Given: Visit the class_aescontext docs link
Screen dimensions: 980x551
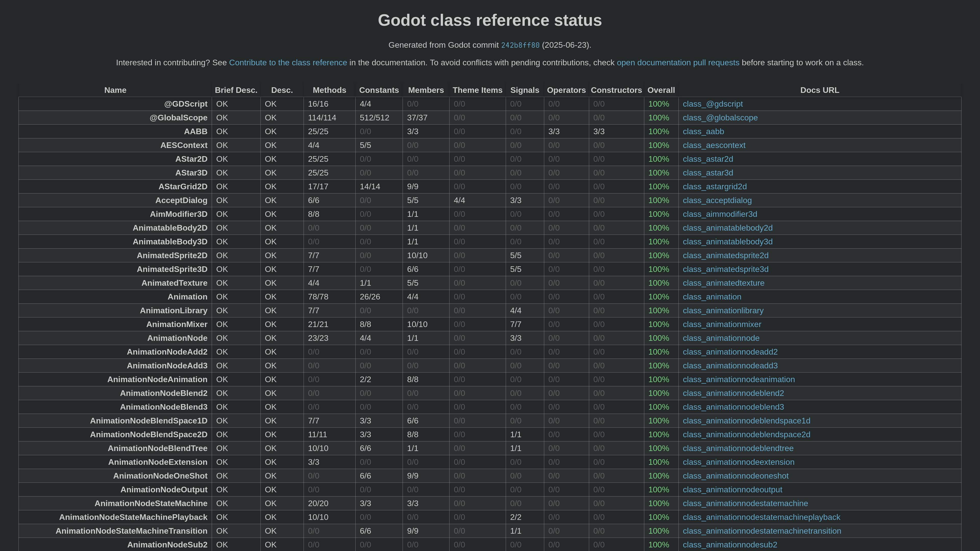Looking at the screenshot, I should (x=714, y=145).
